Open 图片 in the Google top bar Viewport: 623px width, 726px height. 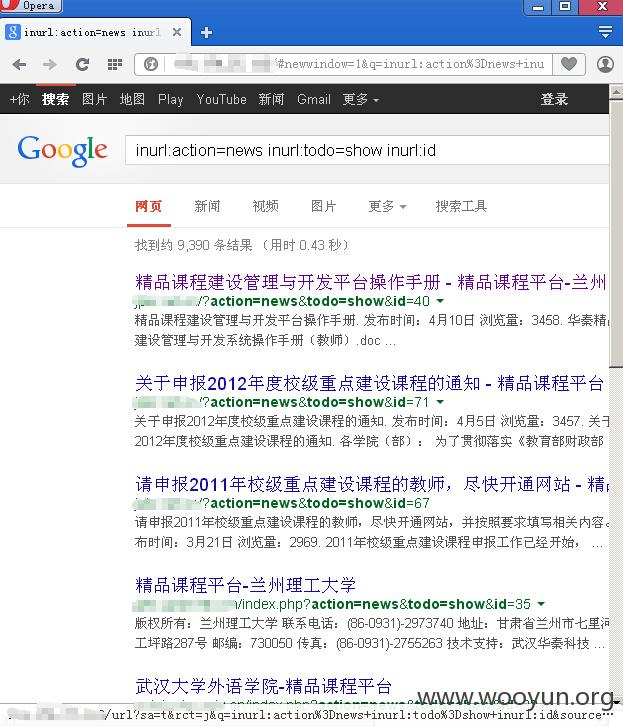coord(94,99)
